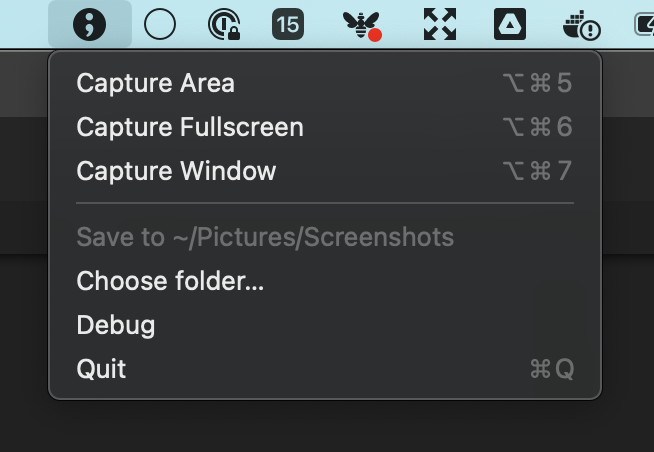654x452 pixels.
Task: Open the empty circle menu bar icon
Action: click(x=160, y=24)
